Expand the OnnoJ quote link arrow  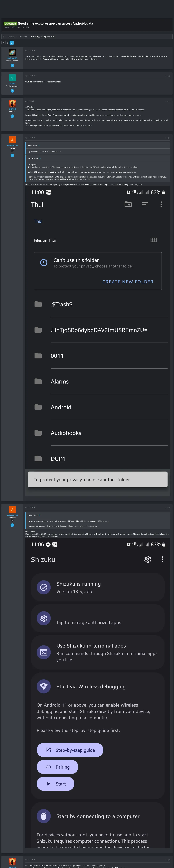point(39,515)
